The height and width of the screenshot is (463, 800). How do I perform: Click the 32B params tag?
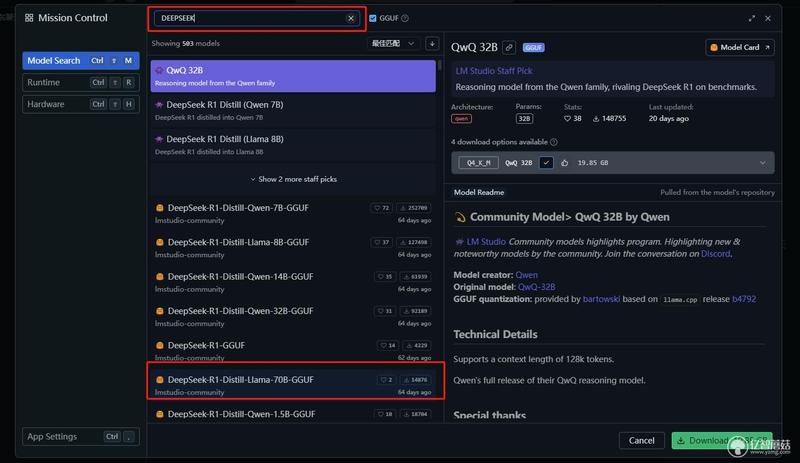point(524,118)
